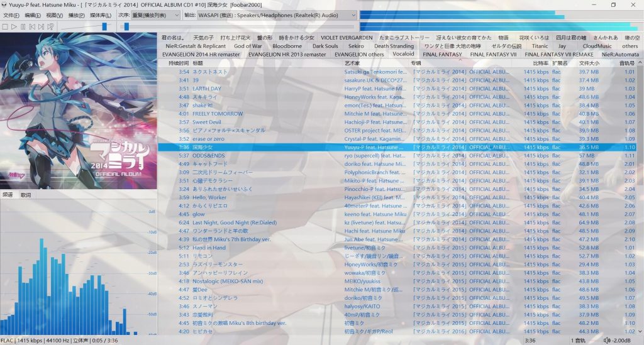The height and width of the screenshot is (345, 644).
Task: Click the playlist scroll up arrow
Action: 640,63
